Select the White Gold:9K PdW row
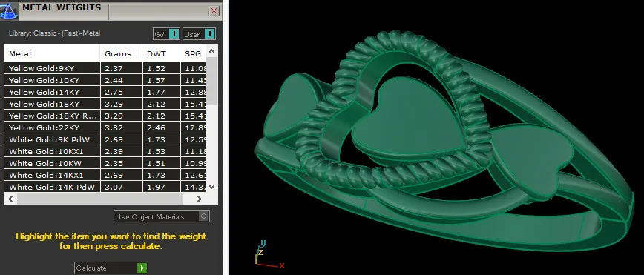Viewport: 644px width, 275px height. 105,139
